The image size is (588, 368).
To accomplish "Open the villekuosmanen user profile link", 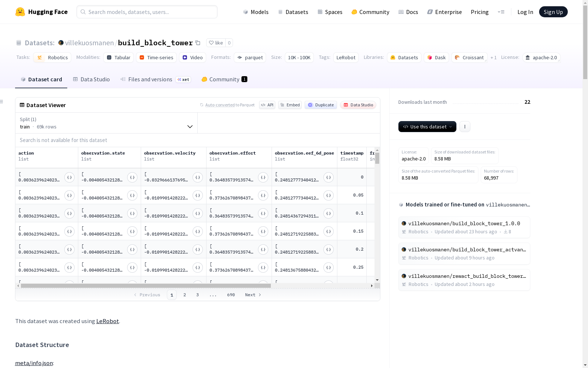I will pyautogui.click(x=89, y=43).
